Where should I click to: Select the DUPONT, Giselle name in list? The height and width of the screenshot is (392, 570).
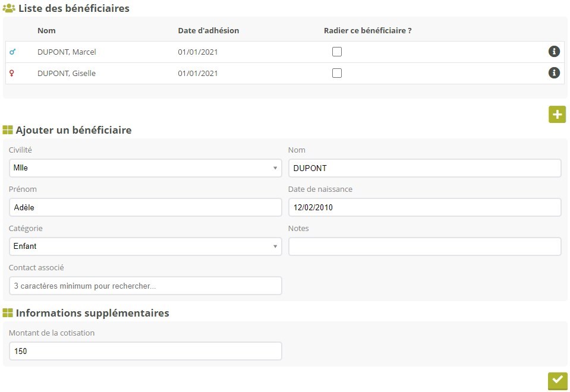[x=67, y=74]
